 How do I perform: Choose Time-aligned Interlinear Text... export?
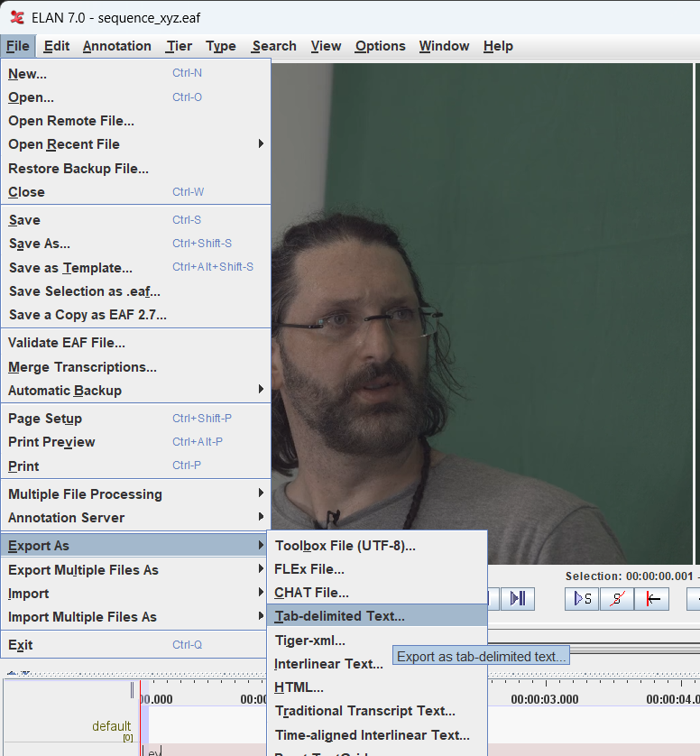click(x=377, y=735)
